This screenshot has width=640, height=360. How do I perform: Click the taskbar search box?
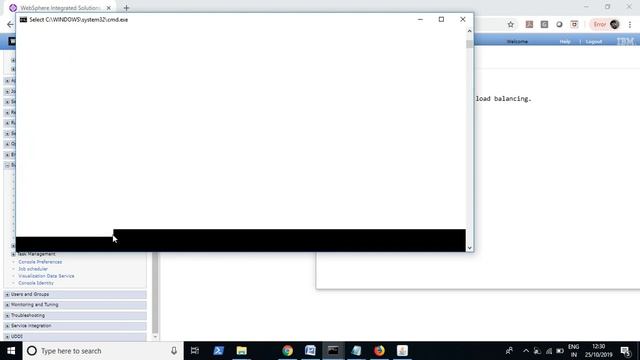[103, 351]
